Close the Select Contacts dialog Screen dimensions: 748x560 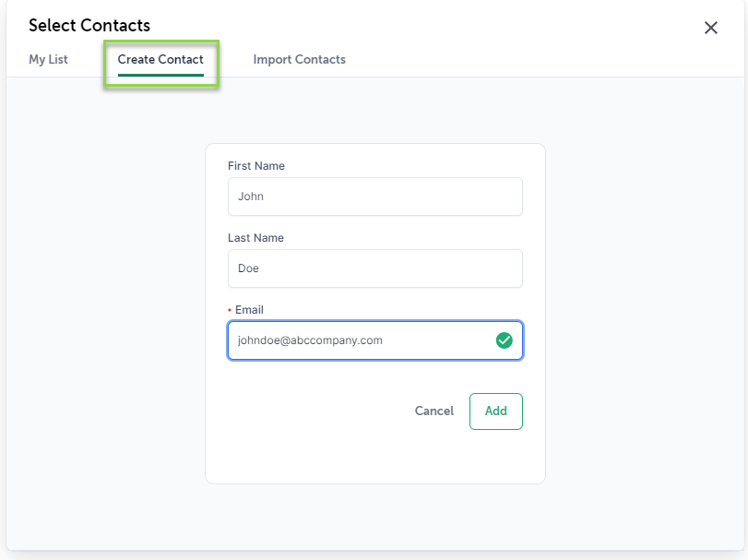[x=711, y=28]
